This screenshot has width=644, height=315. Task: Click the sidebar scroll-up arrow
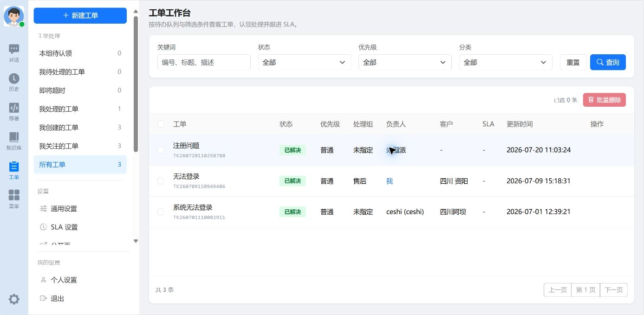coord(136,12)
